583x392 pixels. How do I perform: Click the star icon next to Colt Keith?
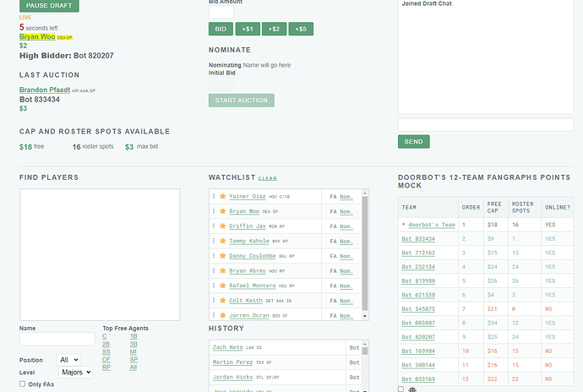point(223,300)
